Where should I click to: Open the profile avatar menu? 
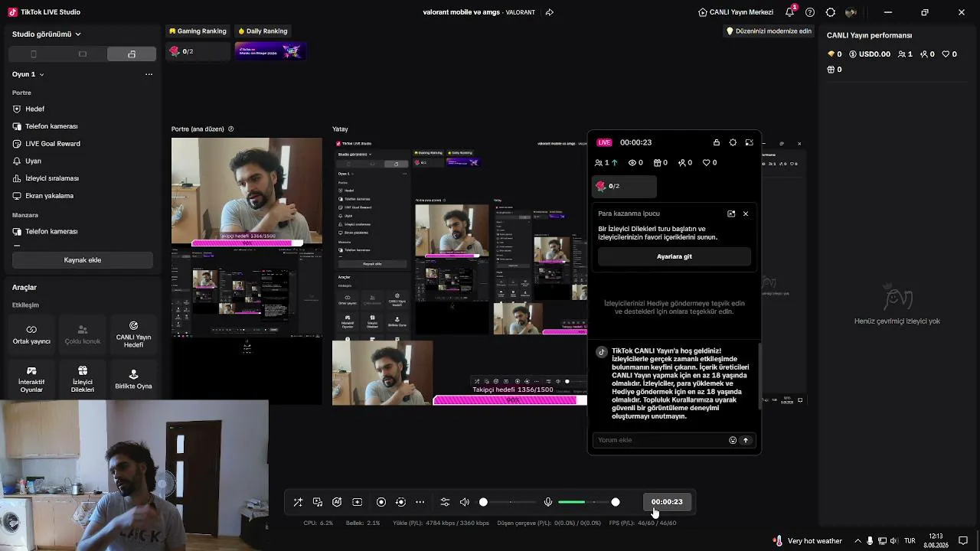pos(851,12)
